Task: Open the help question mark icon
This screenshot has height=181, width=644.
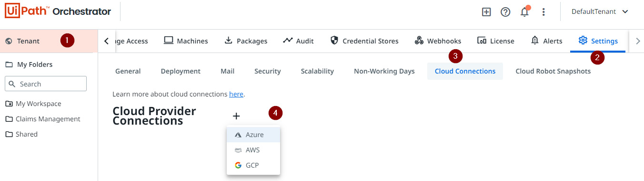Action: tap(505, 12)
